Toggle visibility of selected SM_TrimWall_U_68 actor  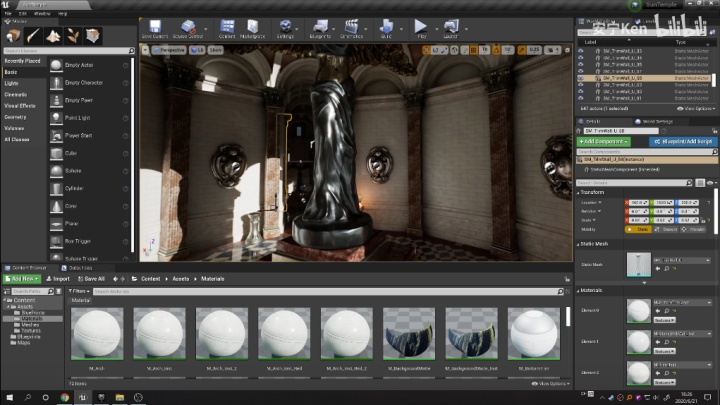point(581,78)
